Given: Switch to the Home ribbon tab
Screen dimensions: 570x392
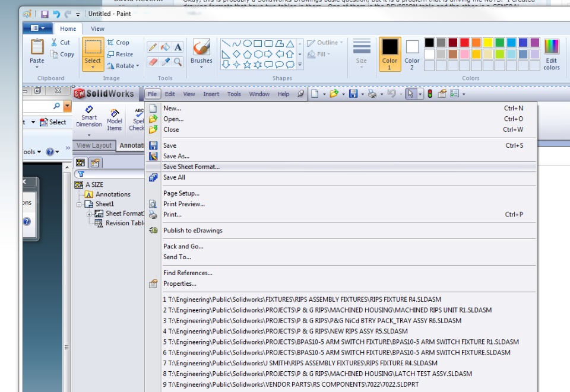Looking at the screenshot, I should coord(68,28).
